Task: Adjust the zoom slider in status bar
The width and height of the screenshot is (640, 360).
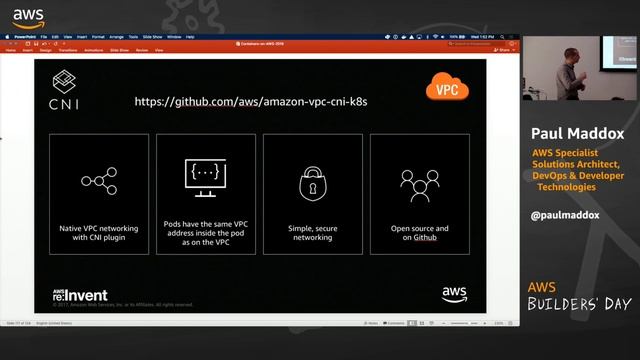Action: click(464, 323)
